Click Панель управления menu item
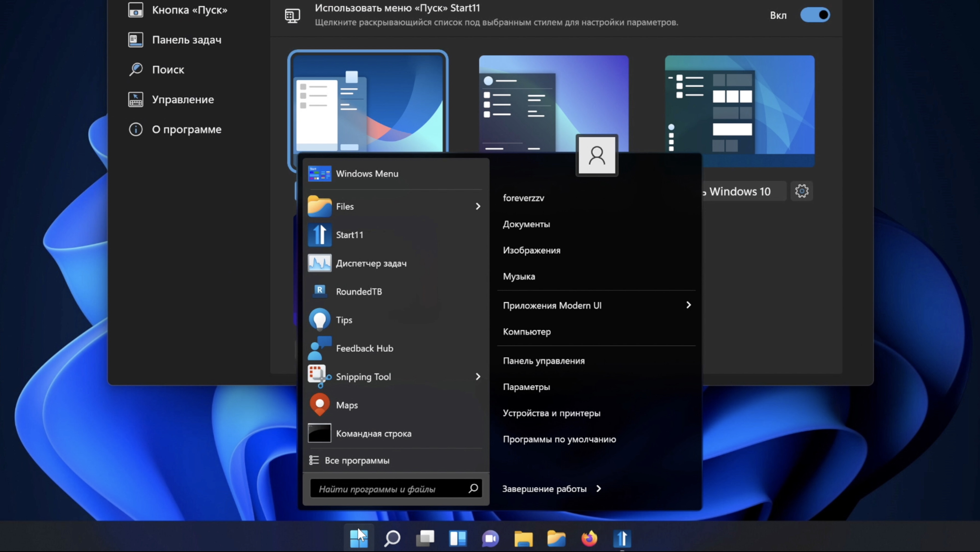The image size is (980, 552). pos(544,360)
